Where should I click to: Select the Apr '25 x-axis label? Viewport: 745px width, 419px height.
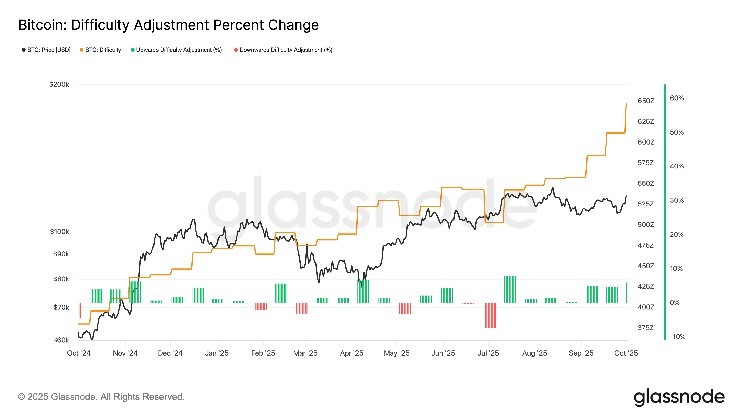click(352, 353)
